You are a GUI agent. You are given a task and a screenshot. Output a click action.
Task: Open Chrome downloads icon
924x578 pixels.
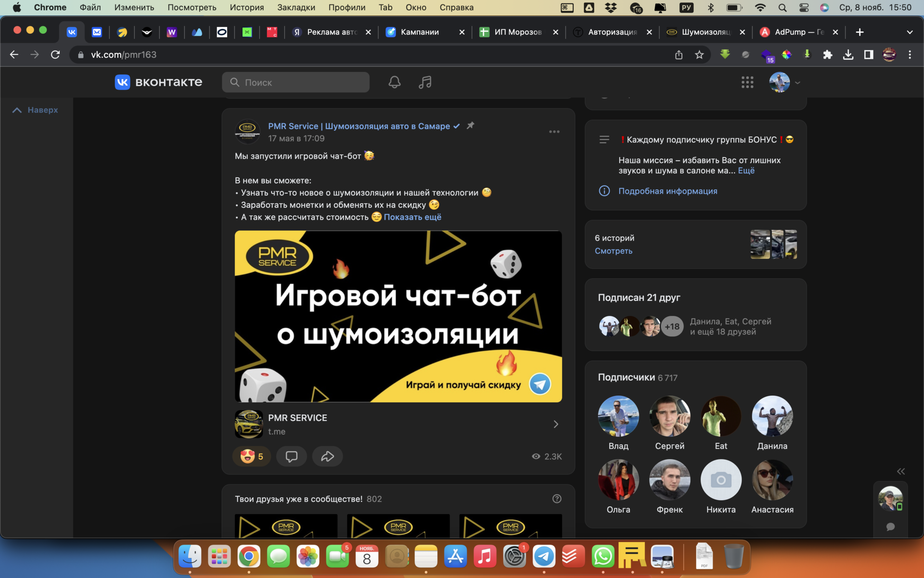coord(848,55)
